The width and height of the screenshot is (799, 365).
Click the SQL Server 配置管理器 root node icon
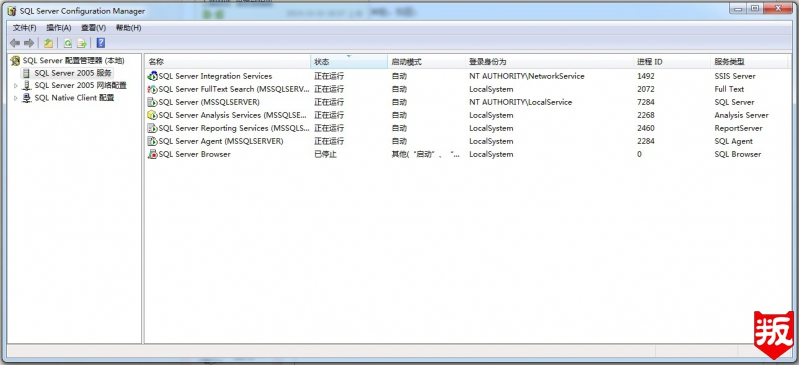pyautogui.click(x=15, y=61)
